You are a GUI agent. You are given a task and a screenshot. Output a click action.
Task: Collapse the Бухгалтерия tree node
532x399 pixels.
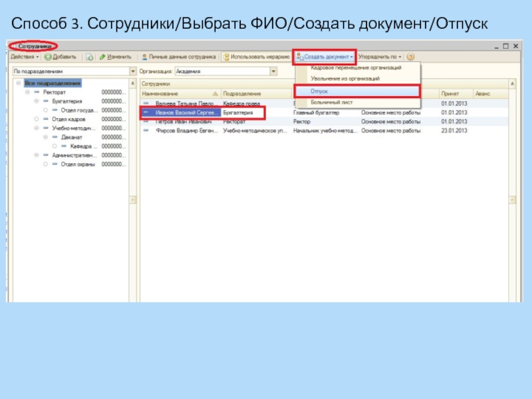[37, 101]
